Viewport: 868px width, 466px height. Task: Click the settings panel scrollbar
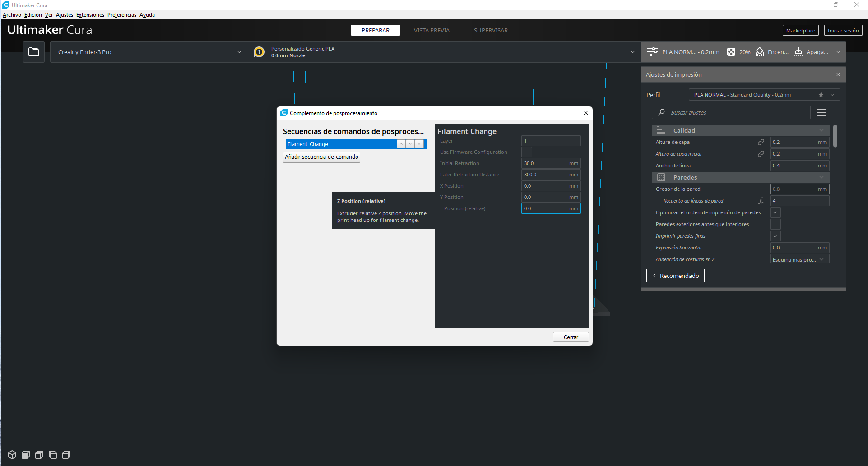coord(836,136)
